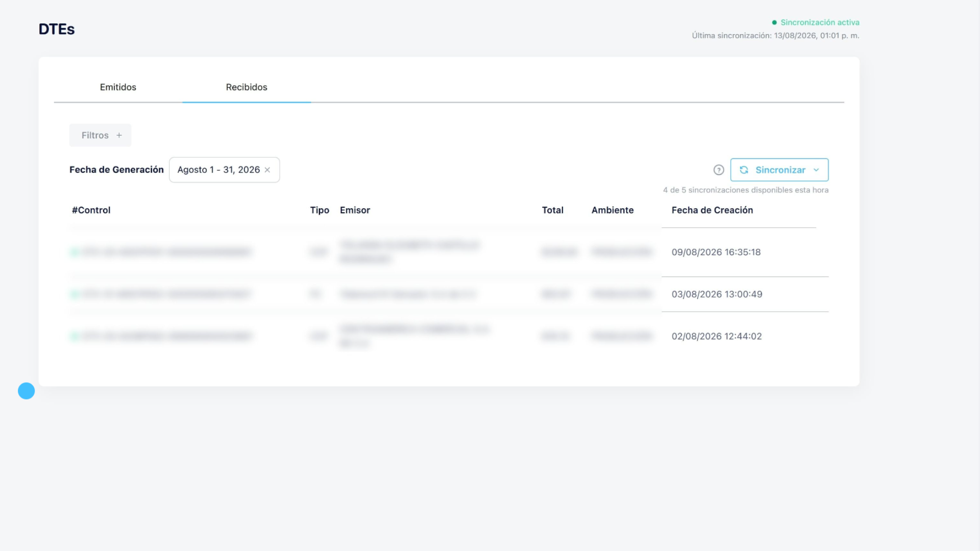The image size is (980, 551).
Task: Click the refresh icon in Sincronizar
Action: (x=744, y=170)
